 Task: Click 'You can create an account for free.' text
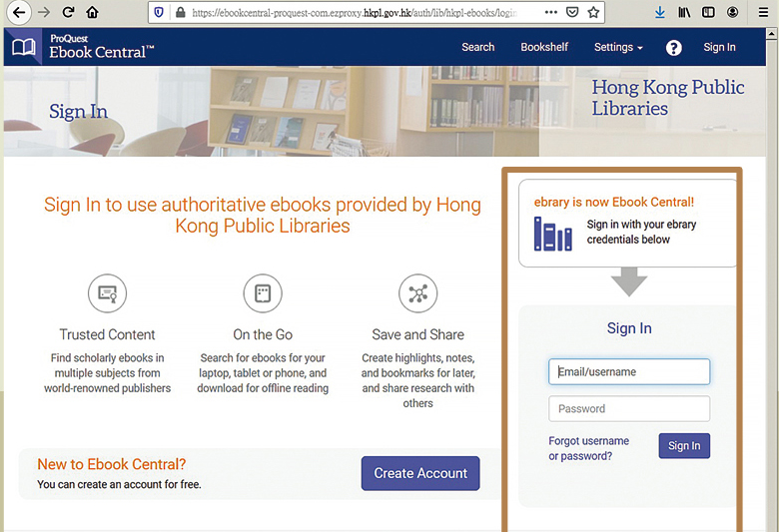click(x=119, y=484)
